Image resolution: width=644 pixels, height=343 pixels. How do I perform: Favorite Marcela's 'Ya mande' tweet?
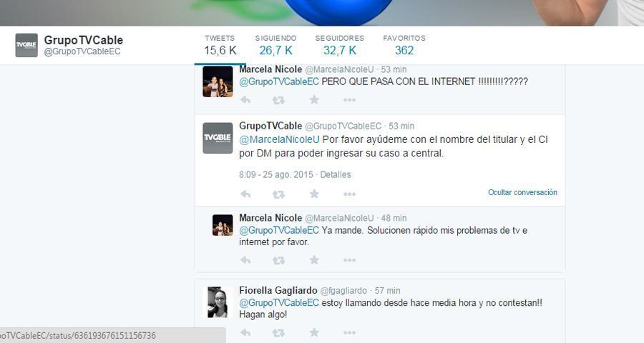click(313, 260)
